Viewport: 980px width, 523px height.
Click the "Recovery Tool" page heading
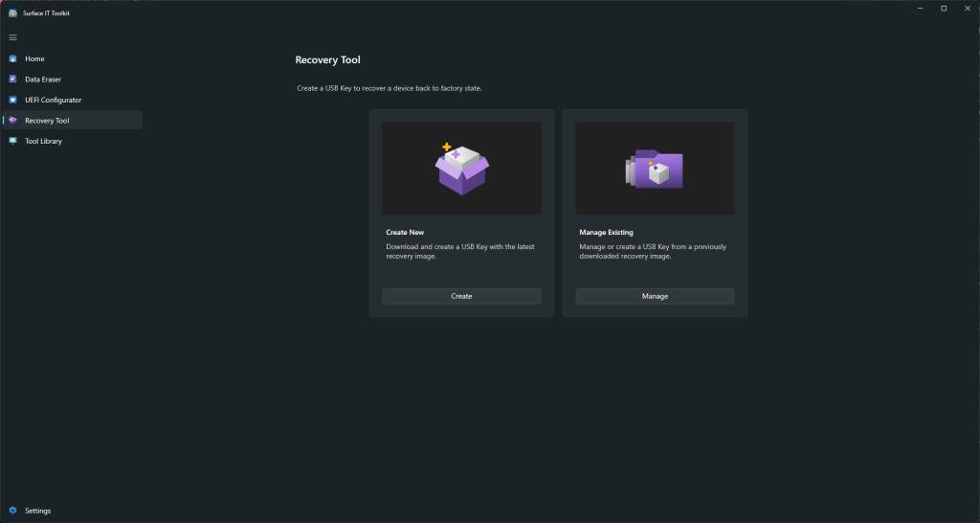pyautogui.click(x=327, y=60)
